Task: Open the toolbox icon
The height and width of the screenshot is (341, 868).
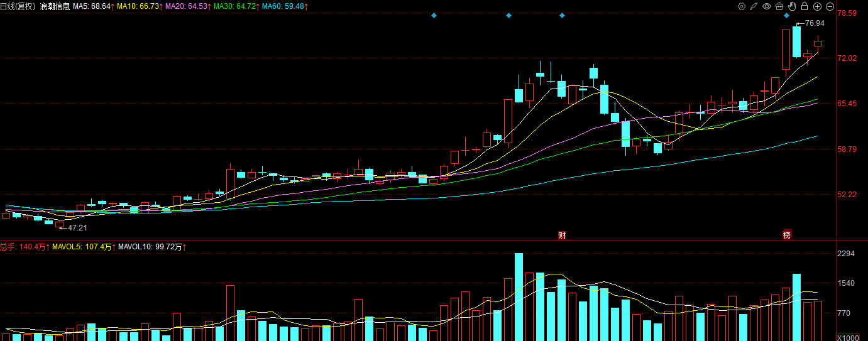Action: click(x=779, y=6)
